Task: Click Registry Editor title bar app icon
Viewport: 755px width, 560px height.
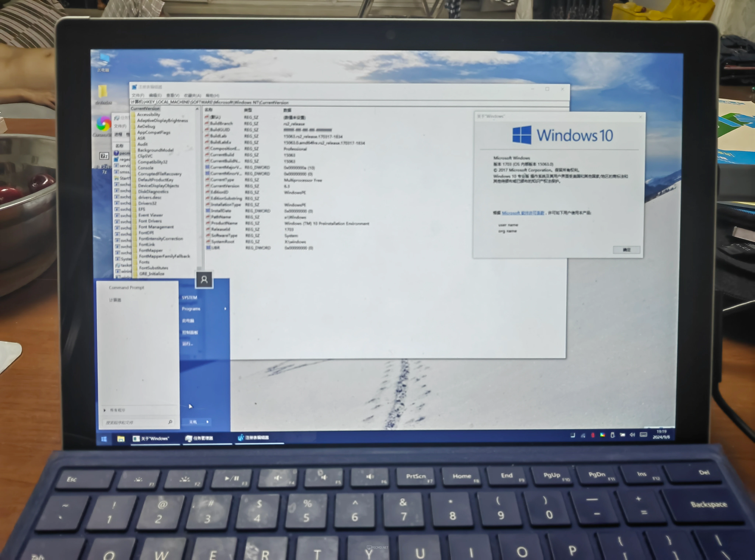Action: point(134,87)
